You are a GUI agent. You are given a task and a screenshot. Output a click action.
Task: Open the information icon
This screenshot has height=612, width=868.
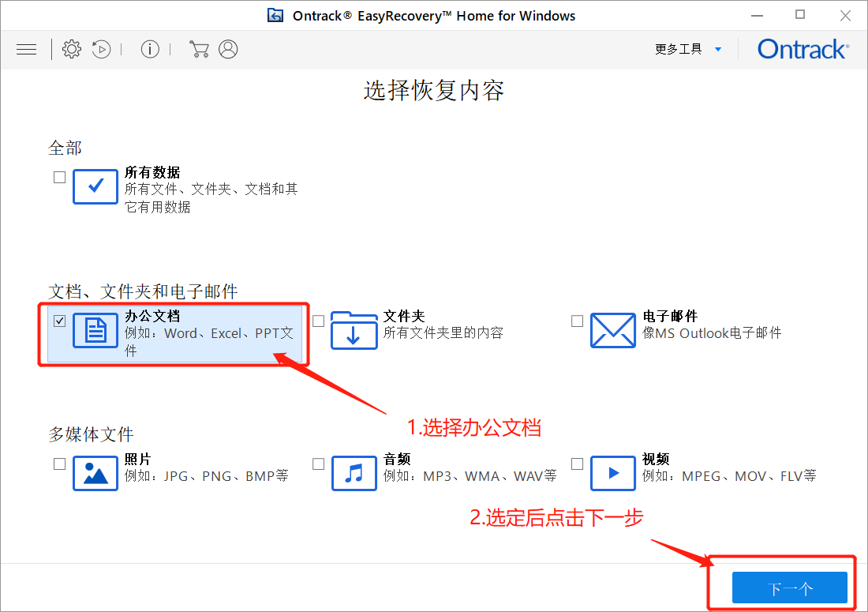(150, 49)
